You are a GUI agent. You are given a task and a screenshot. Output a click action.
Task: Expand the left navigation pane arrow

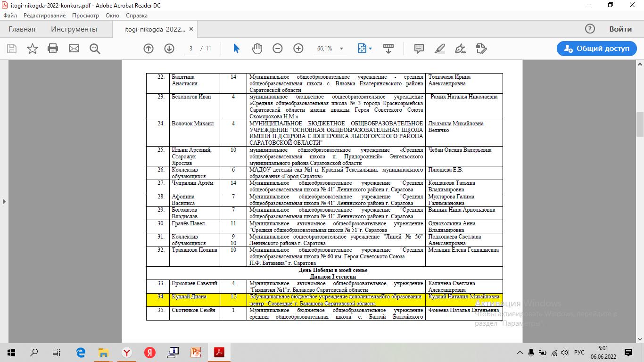tap(4, 201)
